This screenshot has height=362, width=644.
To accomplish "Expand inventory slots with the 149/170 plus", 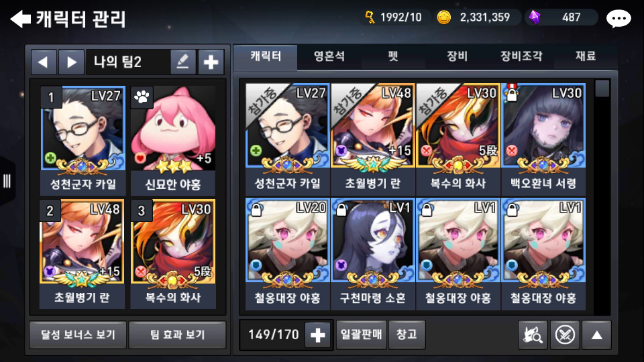I will pyautogui.click(x=318, y=335).
